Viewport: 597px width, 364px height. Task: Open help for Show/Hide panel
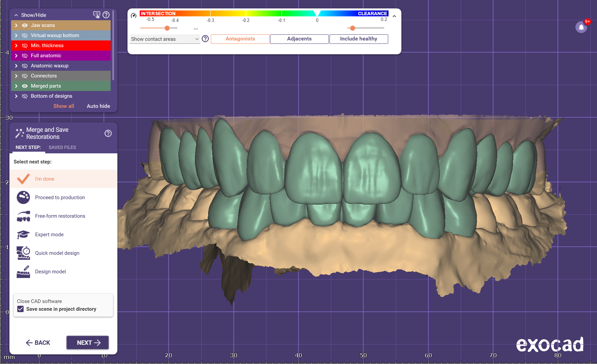[106, 15]
